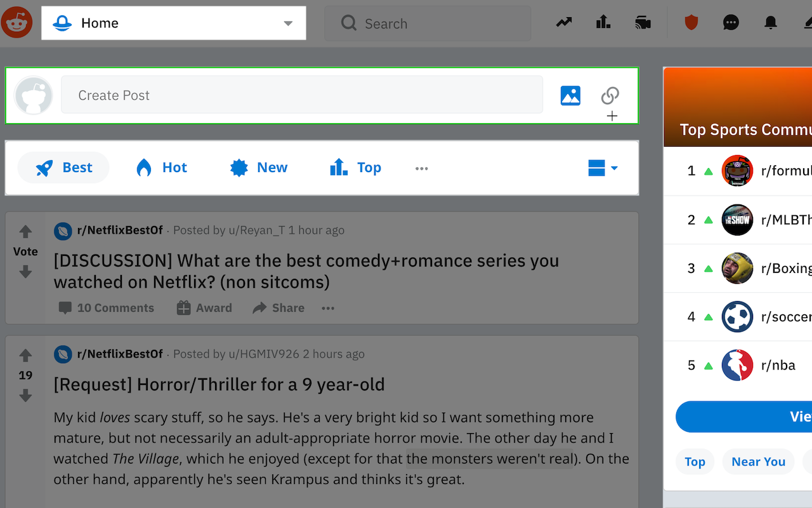
Task: Open user profile u/Reyan_T
Action: pyautogui.click(x=257, y=230)
